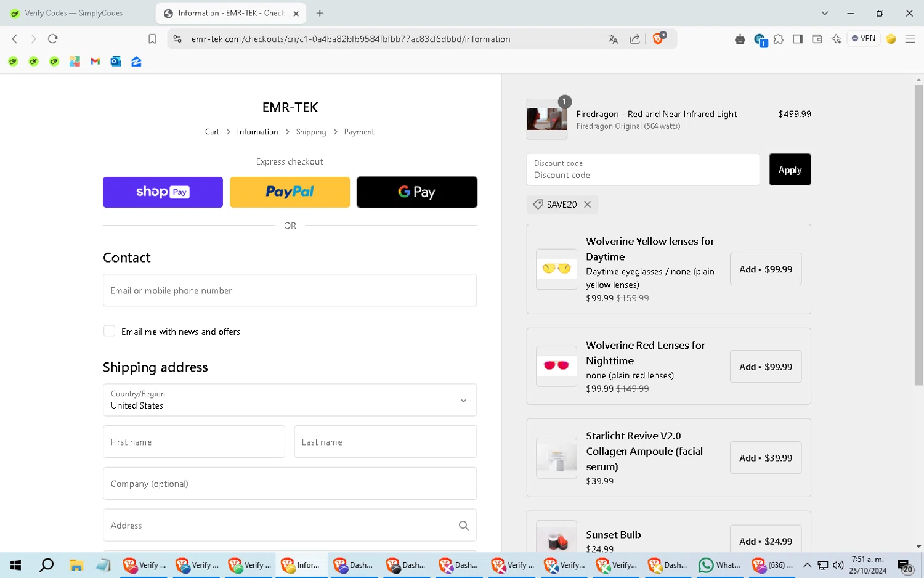Open the browser hamburger main menu

(910, 39)
